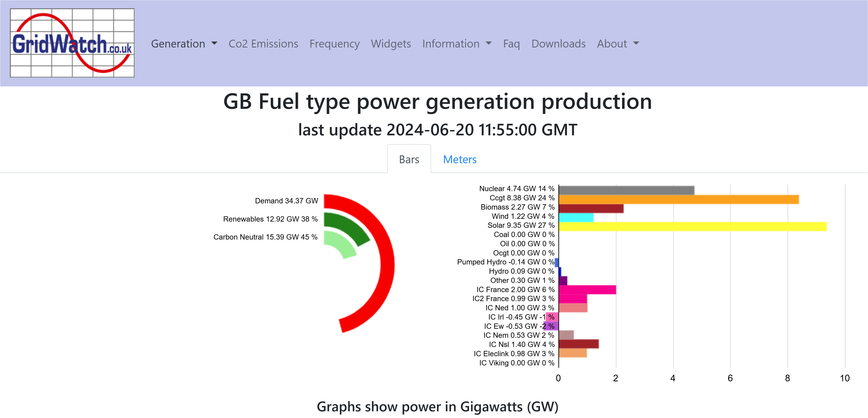
Task: Expand the About dropdown menu
Action: [x=618, y=44]
